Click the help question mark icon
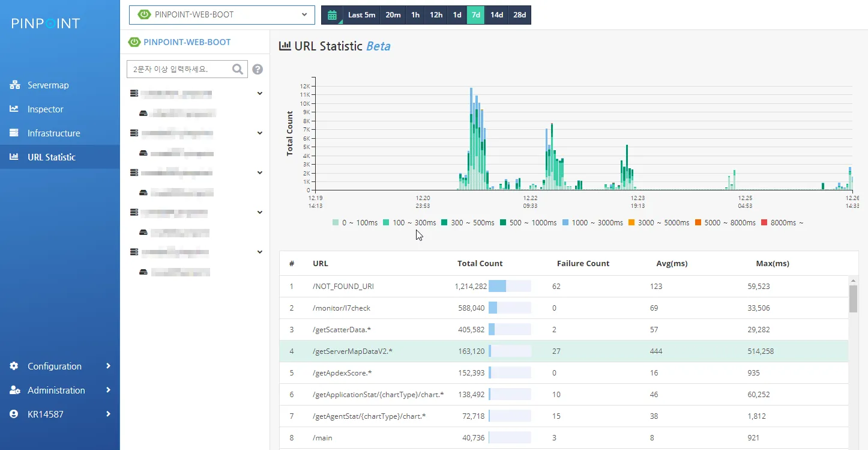The image size is (868, 450). tap(258, 69)
